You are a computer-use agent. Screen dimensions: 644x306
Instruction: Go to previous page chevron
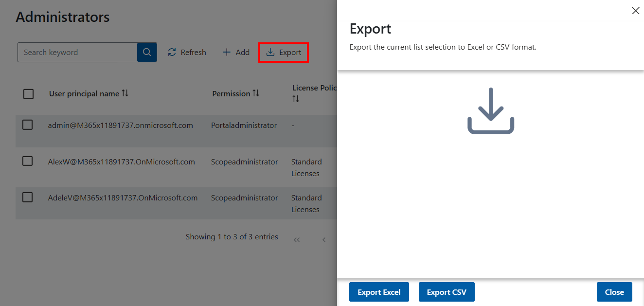[324, 240]
